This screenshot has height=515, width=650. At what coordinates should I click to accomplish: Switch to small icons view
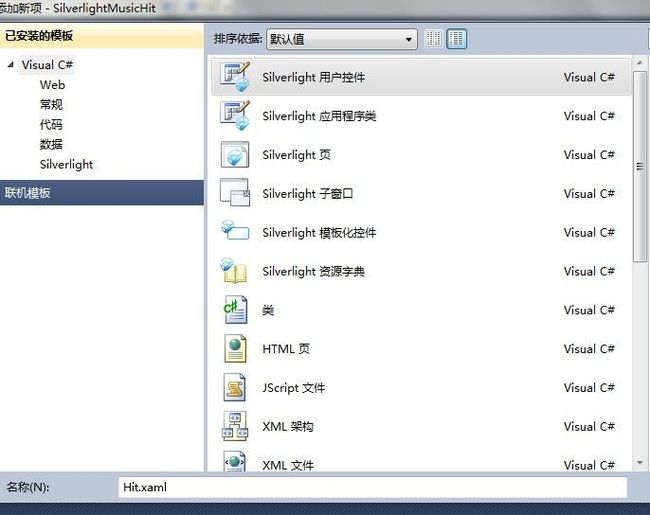click(434, 39)
